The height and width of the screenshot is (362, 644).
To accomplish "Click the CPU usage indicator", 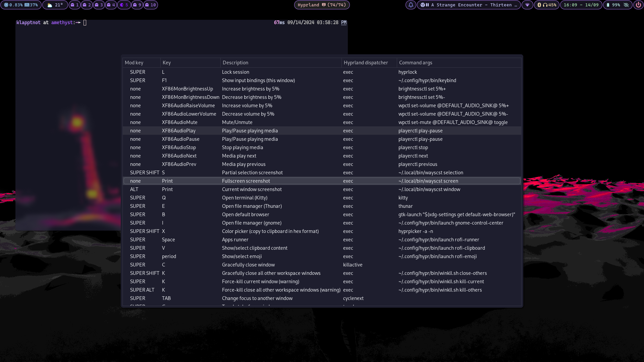I will (13, 5).
